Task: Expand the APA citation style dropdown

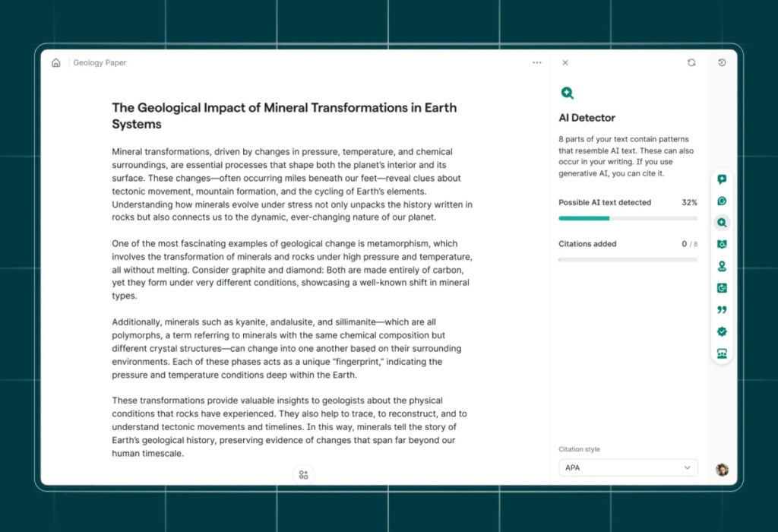Action: click(628, 468)
